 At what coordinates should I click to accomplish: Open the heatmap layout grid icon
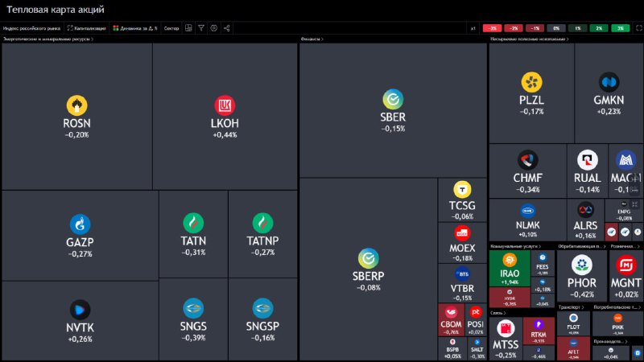click(188, 28)
